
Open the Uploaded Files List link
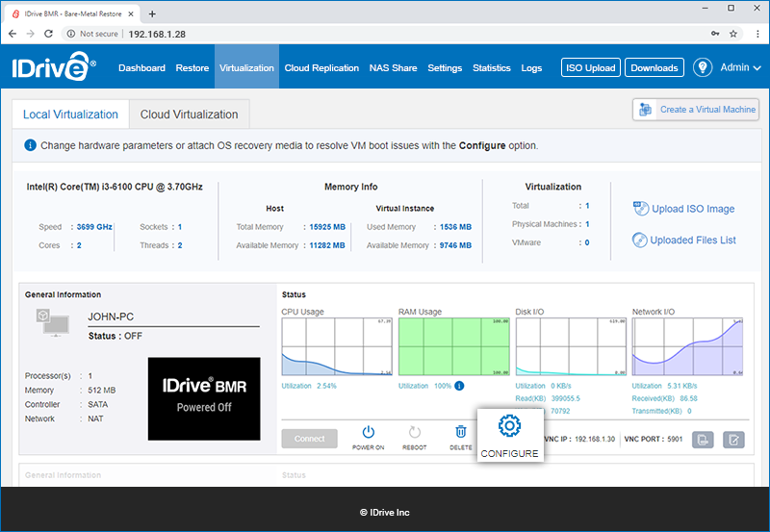click(x=693, y=240)
